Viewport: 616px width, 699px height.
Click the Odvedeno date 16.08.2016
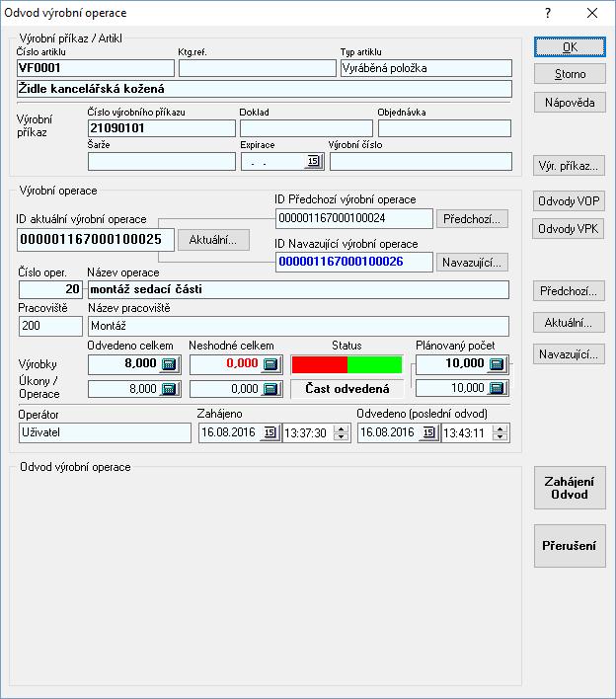point(389,432)
